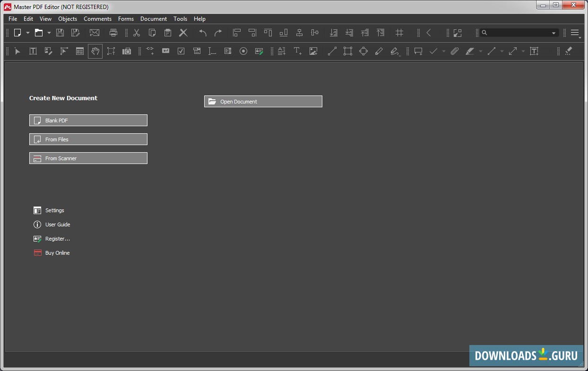This screenshot has height=371, width=588.
Task: Select the Highlight Text tool
Action: pyautogui.click(x=470, y=51)
